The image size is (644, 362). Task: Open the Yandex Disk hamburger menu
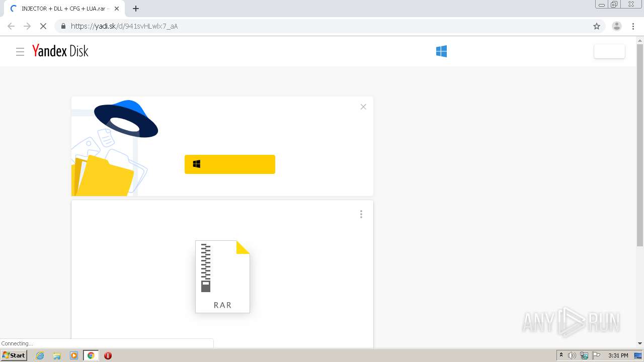pos(20,51)
